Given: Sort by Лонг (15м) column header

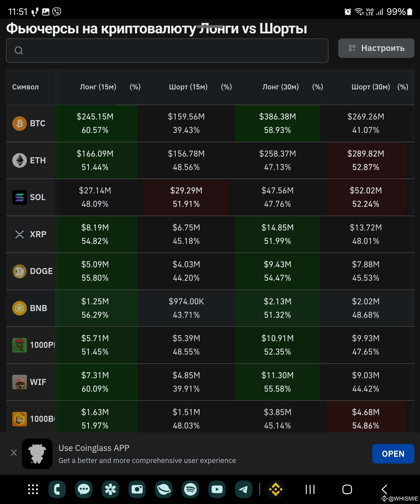Looking at the screenshot, I should pos(98,87).
